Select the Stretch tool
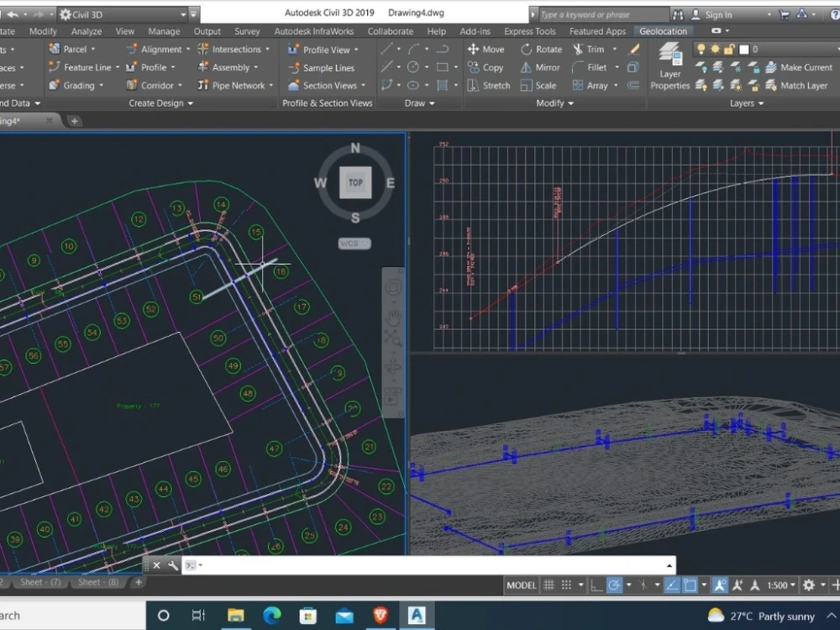 [x=489, y=85]
